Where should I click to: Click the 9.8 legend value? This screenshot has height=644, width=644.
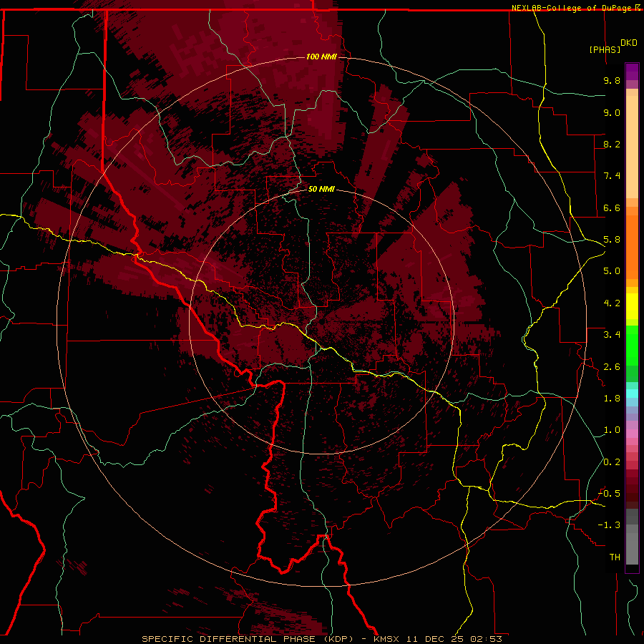(612, 80)
